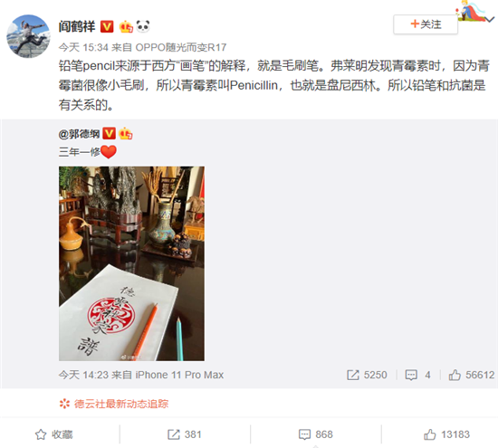Click the crown icon beside 郭德纲

126,134
